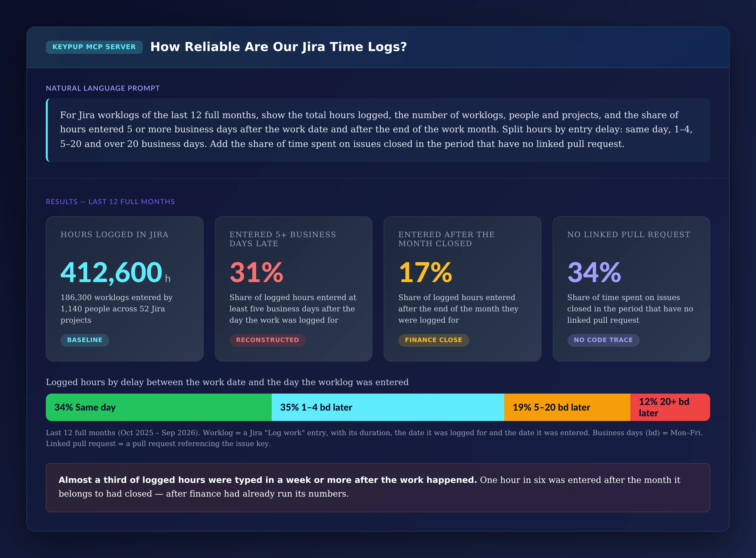The image size is (756, 558).
Task: Click the 'Logged hours by delay' chart caption
Action: coord(227,382)
